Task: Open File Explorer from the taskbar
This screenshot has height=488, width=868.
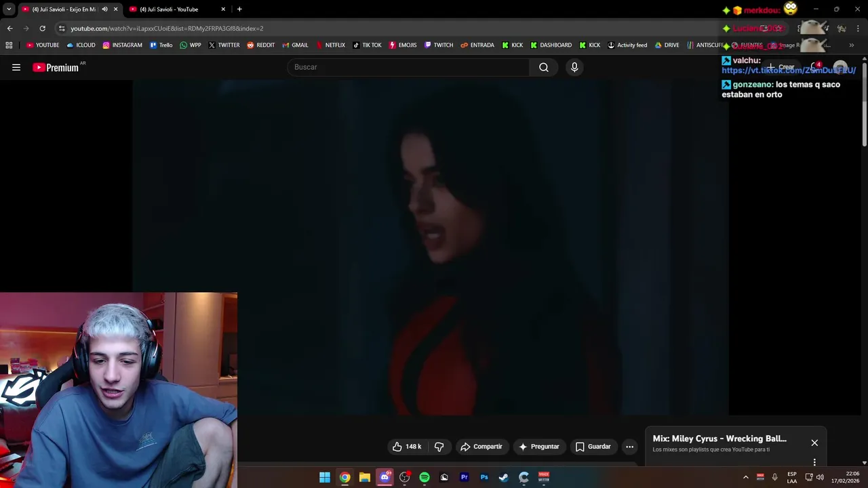Action: tap(364, 477)
